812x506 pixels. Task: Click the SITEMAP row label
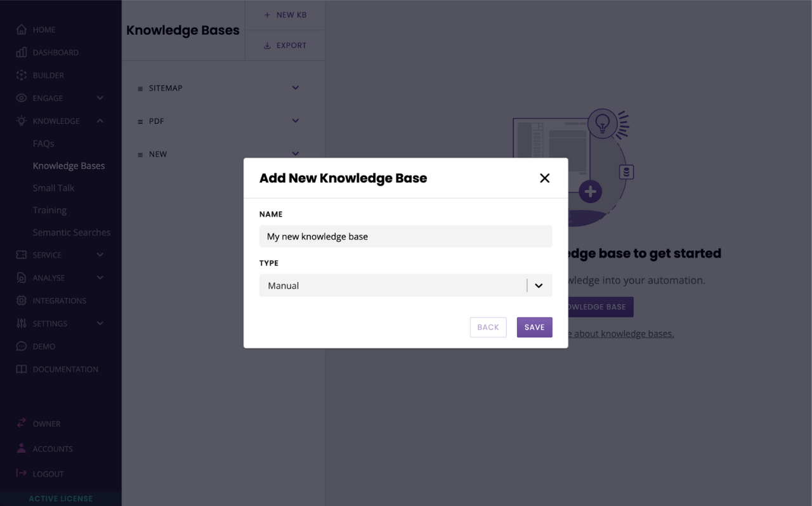click(166, 88)
